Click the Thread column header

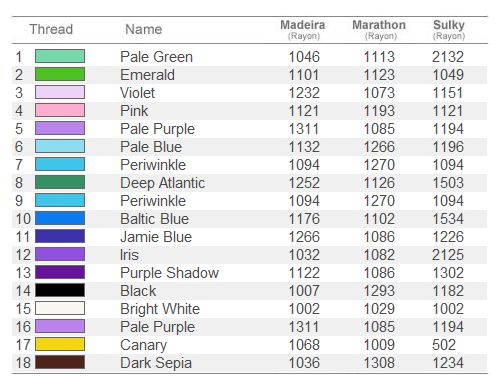[51, 29]
